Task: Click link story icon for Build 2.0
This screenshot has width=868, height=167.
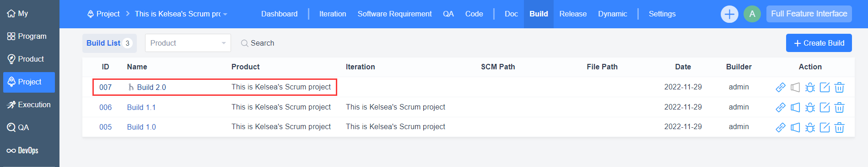Action: pos(781,87)
